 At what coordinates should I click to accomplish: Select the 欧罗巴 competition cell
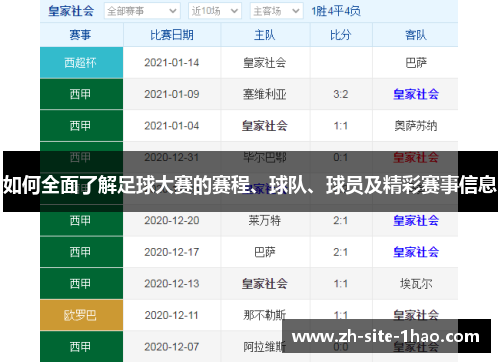[x=81, y=315]
